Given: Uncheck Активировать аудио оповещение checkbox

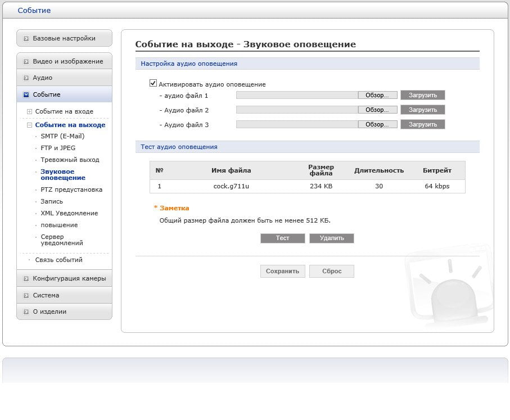Looking at the screenshot, I should tap(153, 83).
